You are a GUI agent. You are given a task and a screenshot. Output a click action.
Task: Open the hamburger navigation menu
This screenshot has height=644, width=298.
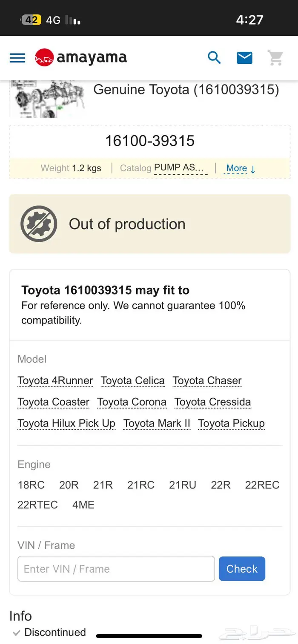[x=17, y=58]
